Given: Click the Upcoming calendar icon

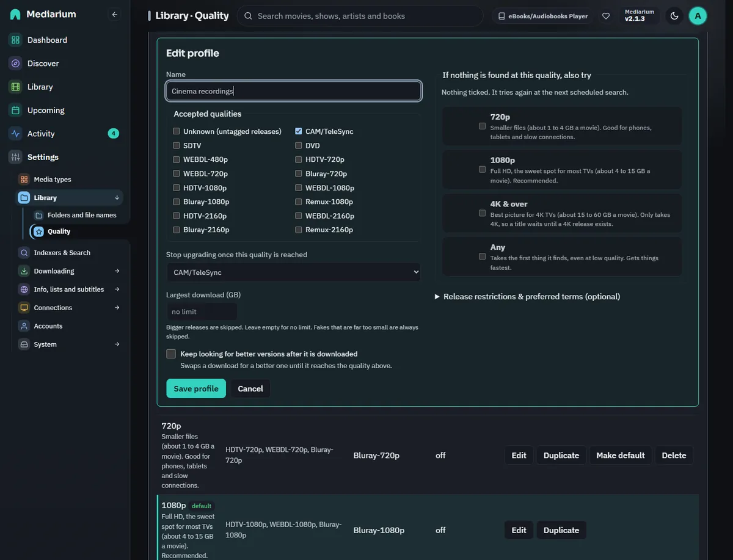Looking at the screenshot, I should pos(15,111).
